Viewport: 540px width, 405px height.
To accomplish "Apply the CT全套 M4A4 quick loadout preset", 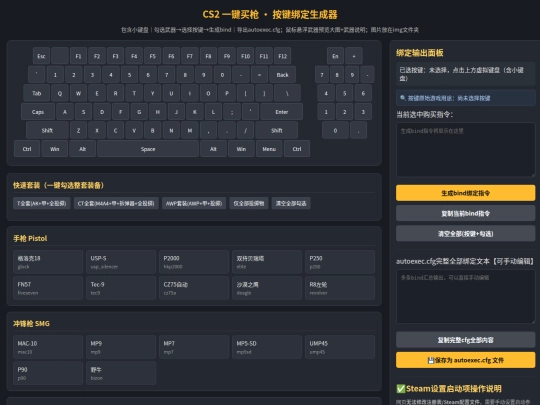I will [x=116, y=203].
